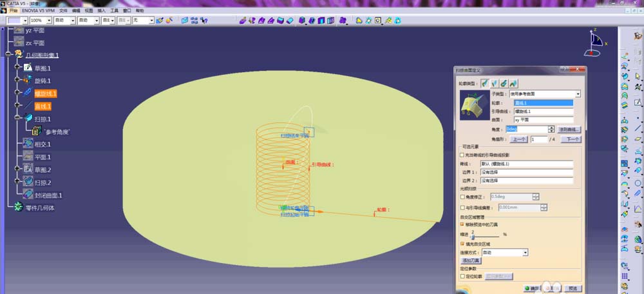Click the 封闭曲面.1 close-surface tree icon
This screenshot has height=294, width=644.
click(x=28, y=194)
